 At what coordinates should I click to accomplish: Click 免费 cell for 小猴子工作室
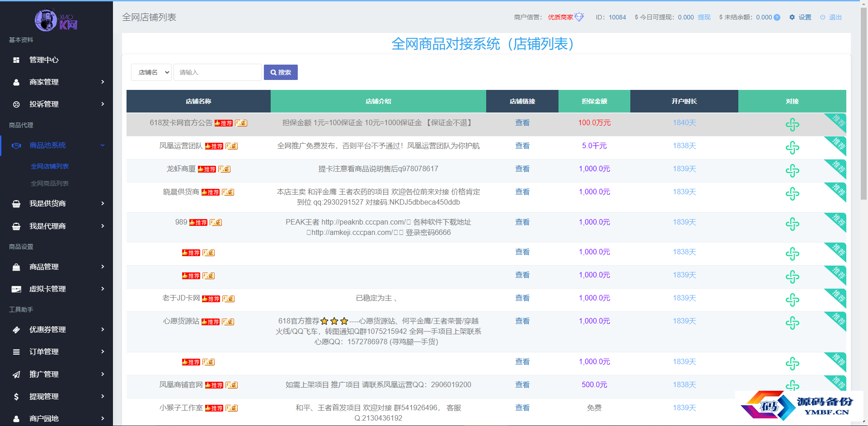pyautogui.click(x=594, y=408)
